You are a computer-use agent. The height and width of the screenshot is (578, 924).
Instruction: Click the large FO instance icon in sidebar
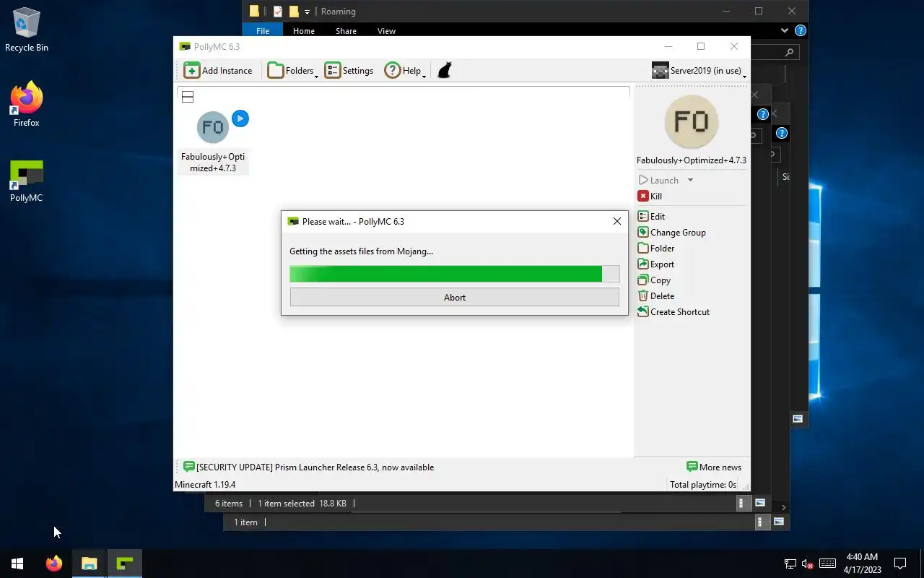tap(691, 121)
